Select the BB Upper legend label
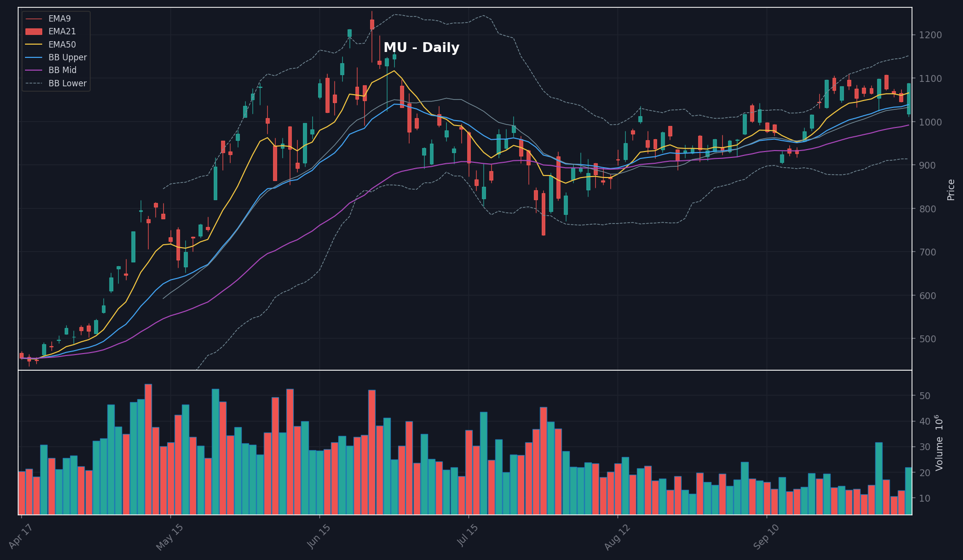 coord(68,57)
